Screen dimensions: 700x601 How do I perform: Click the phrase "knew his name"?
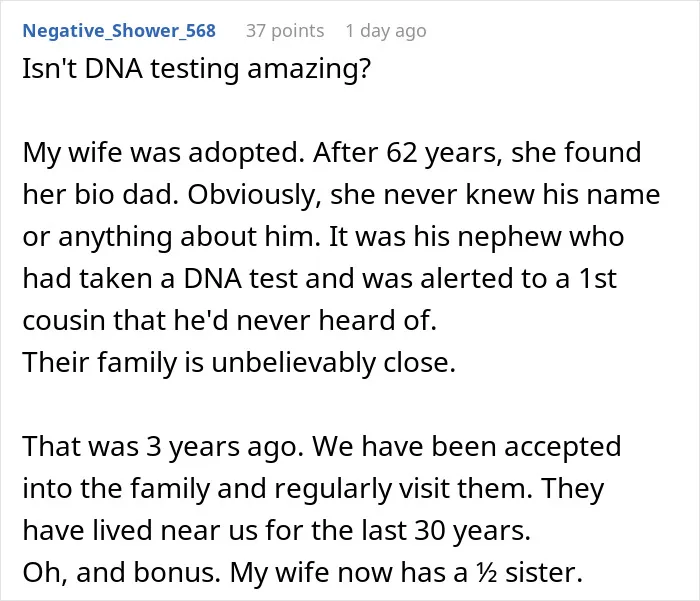coord(562,195)
